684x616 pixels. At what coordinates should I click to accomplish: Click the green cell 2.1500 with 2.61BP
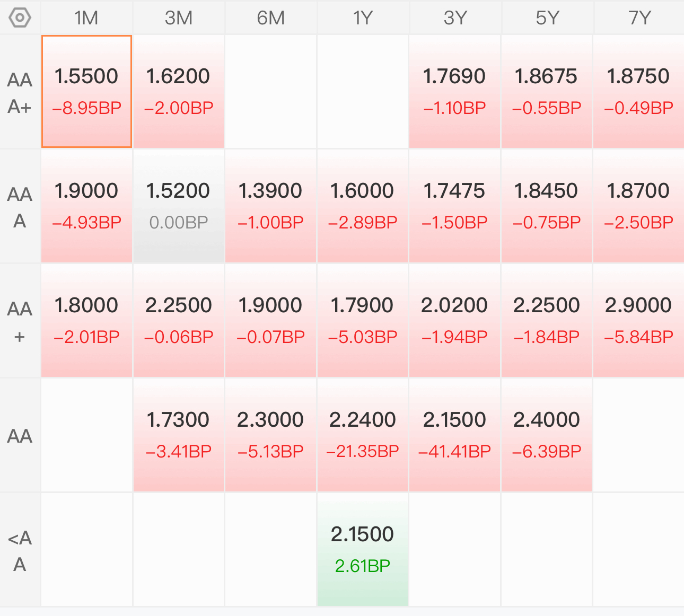point(363,550)
